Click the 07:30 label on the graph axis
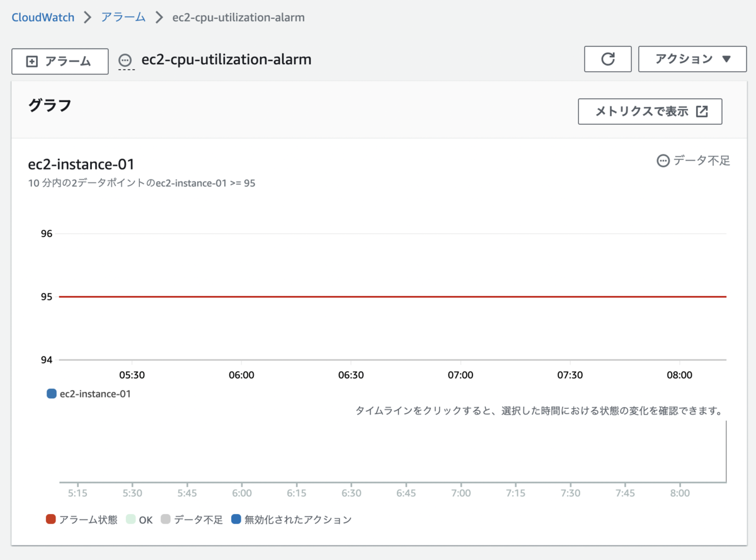The width and height of the screenshot is (756, 560). coord(570,375)
